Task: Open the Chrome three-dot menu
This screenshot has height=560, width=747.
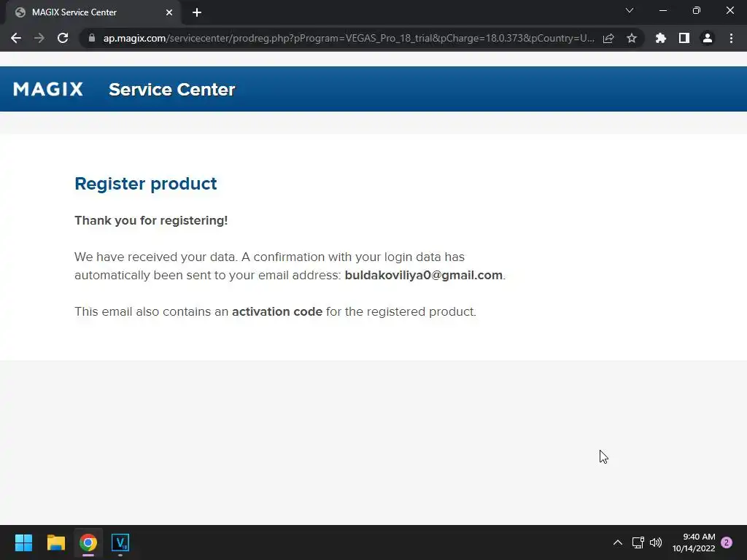Action: (x=731, y=38)
